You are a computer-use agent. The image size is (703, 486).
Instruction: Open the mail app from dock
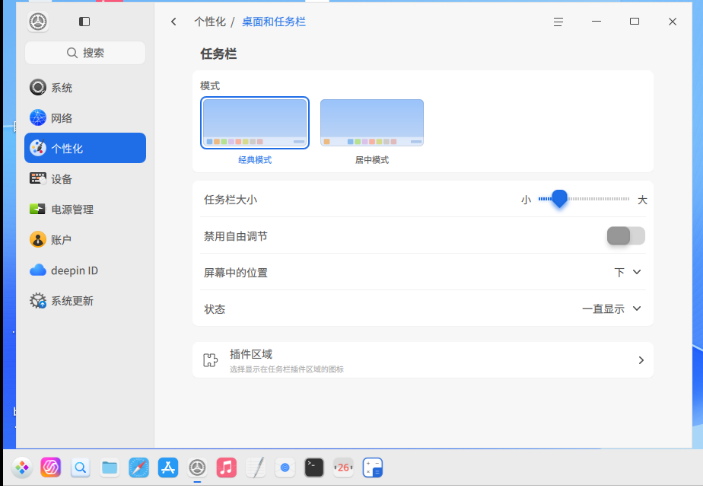(285, 468)
